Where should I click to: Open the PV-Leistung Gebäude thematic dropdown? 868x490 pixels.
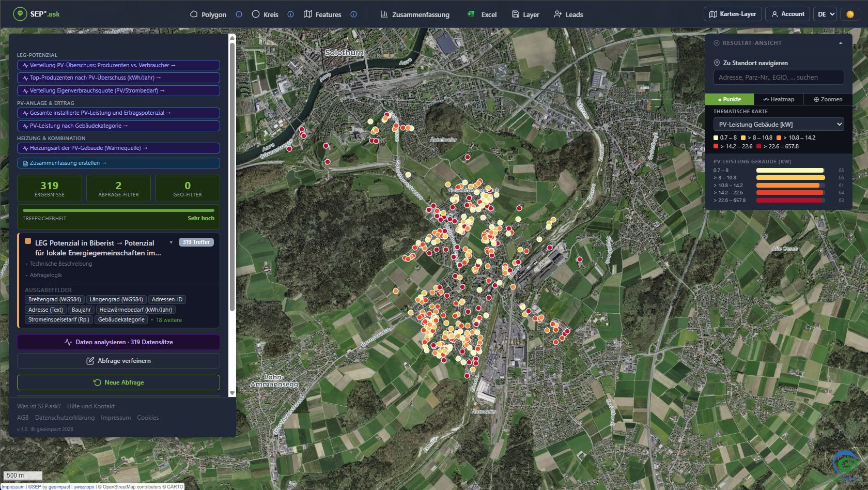(779, 125)
